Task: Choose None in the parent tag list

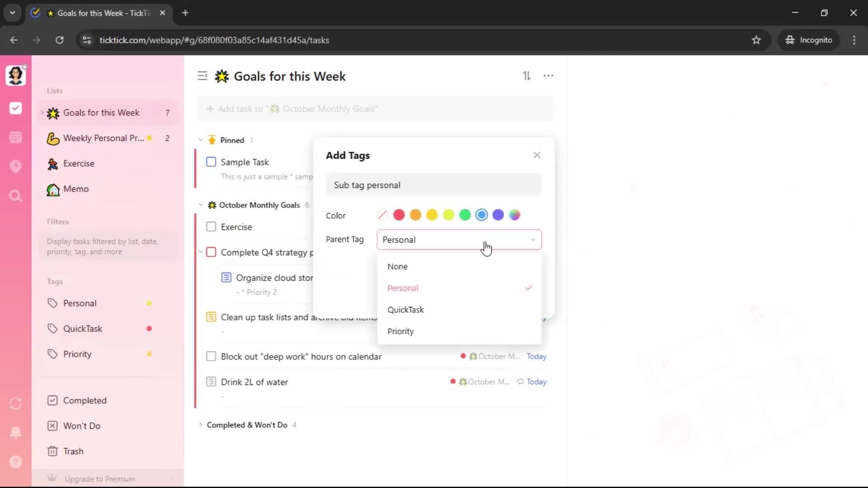Action: [397, 267]
